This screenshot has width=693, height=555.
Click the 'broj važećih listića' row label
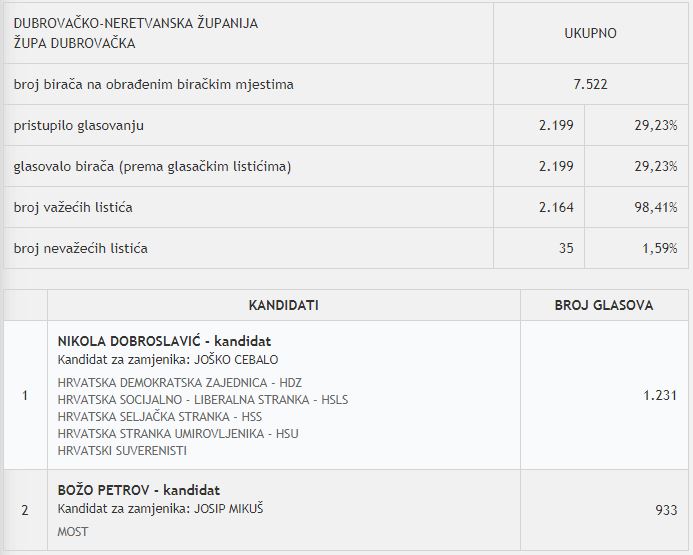pyautogui.click(x=73, y=207)
